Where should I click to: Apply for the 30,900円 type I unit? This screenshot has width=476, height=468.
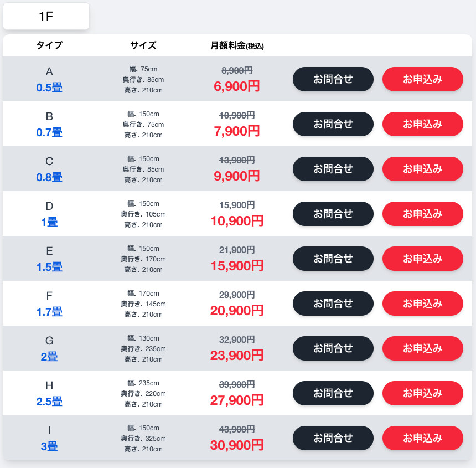pos(422,438)
